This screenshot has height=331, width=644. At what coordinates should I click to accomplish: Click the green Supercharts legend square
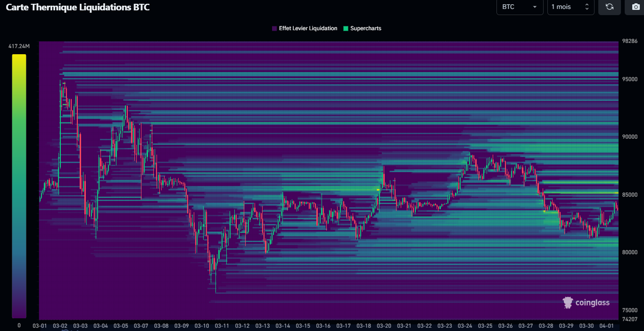(x=346, y=29)
